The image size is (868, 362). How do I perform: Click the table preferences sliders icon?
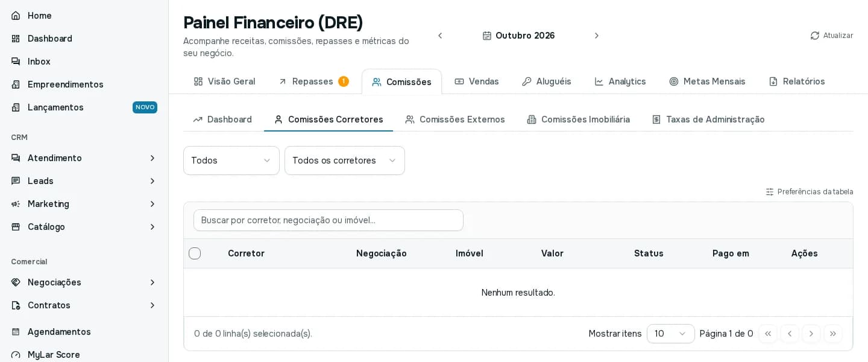(770, 192)
